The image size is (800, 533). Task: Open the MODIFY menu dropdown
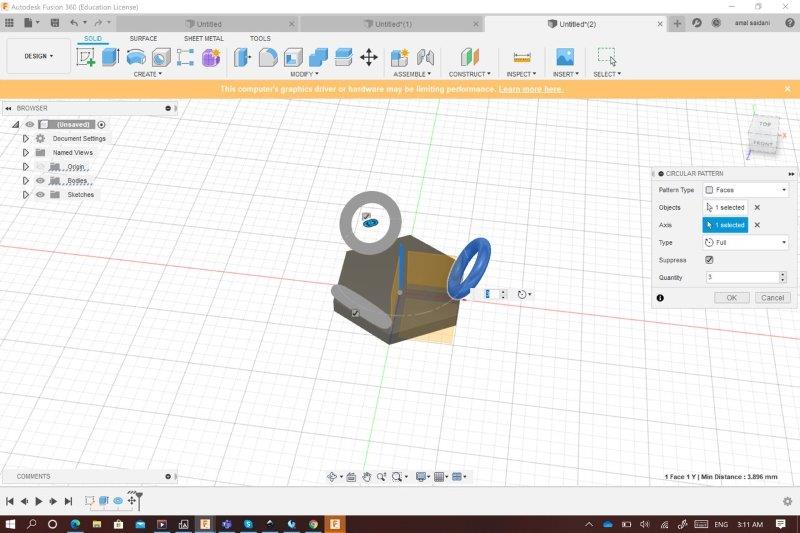pyautogui.click(x=304, y=74)
